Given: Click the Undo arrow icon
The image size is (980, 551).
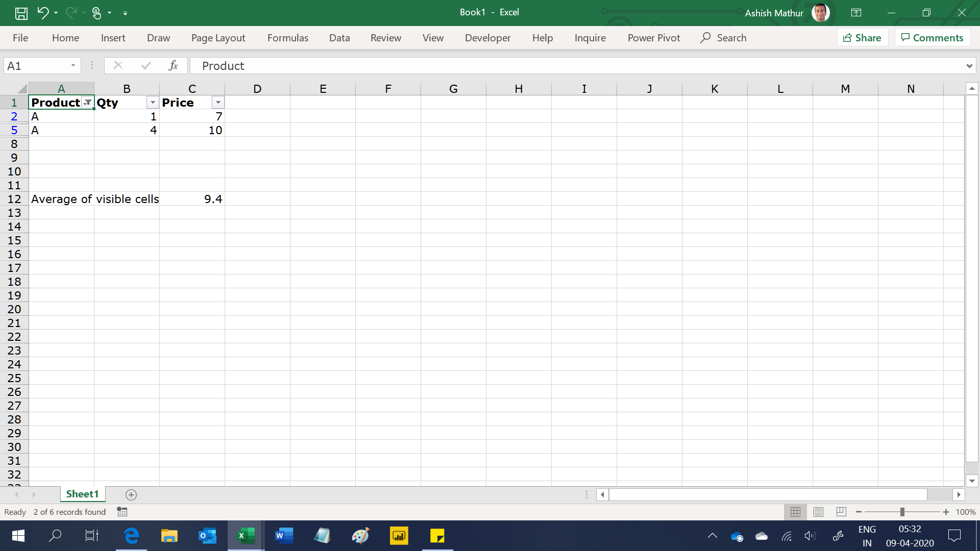Looking at the screenshot, I should coord(43,13).
